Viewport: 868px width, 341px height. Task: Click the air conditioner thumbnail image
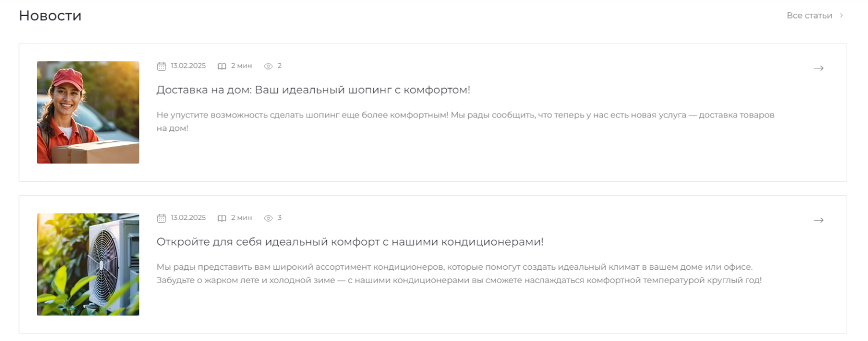(88, 265)
